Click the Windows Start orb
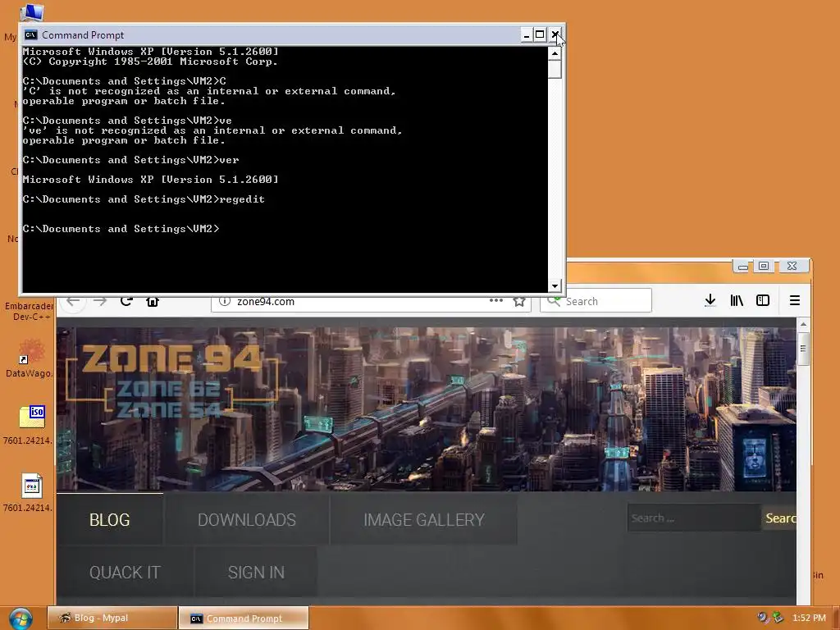 (21, 619)
